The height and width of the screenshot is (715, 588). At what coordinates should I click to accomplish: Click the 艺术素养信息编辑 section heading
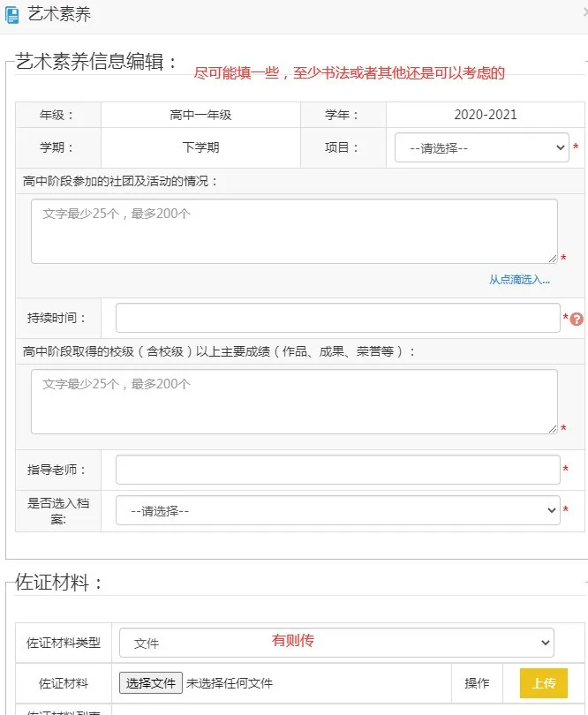tap(96, 61)
